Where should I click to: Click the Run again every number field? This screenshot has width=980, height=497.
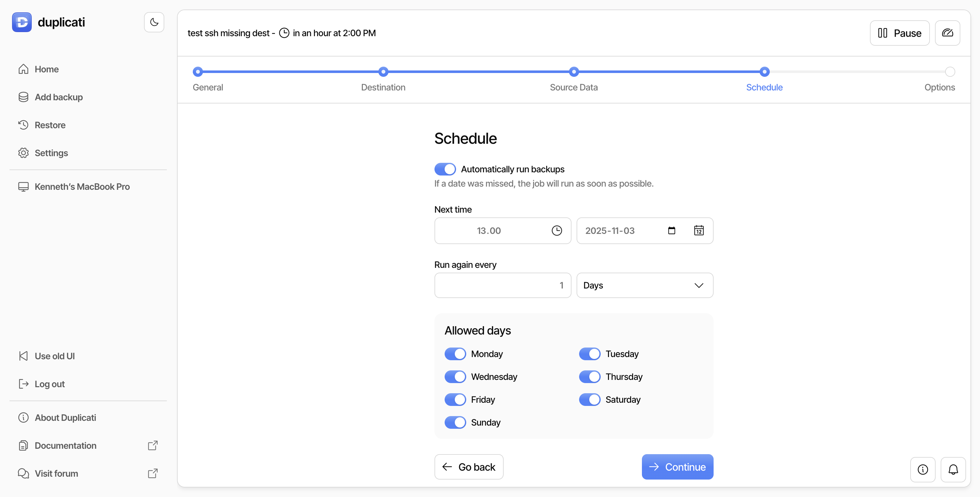coord(503,285)
